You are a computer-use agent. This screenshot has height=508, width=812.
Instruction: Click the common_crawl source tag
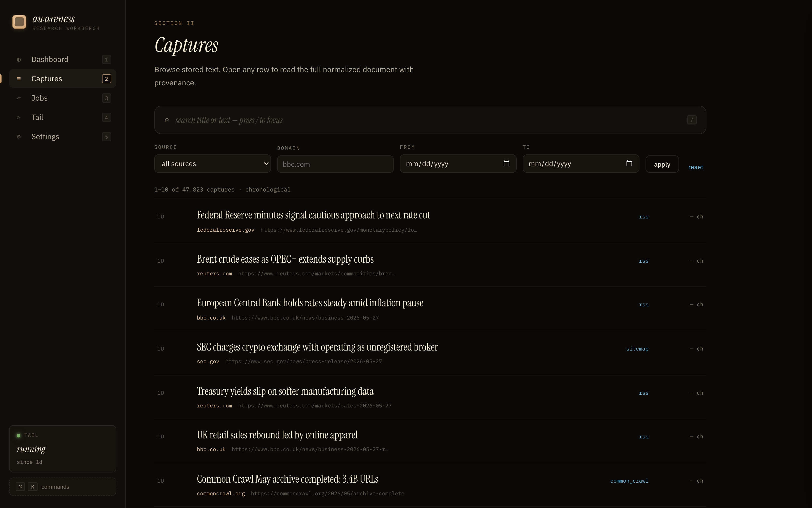tap(629, 481)
